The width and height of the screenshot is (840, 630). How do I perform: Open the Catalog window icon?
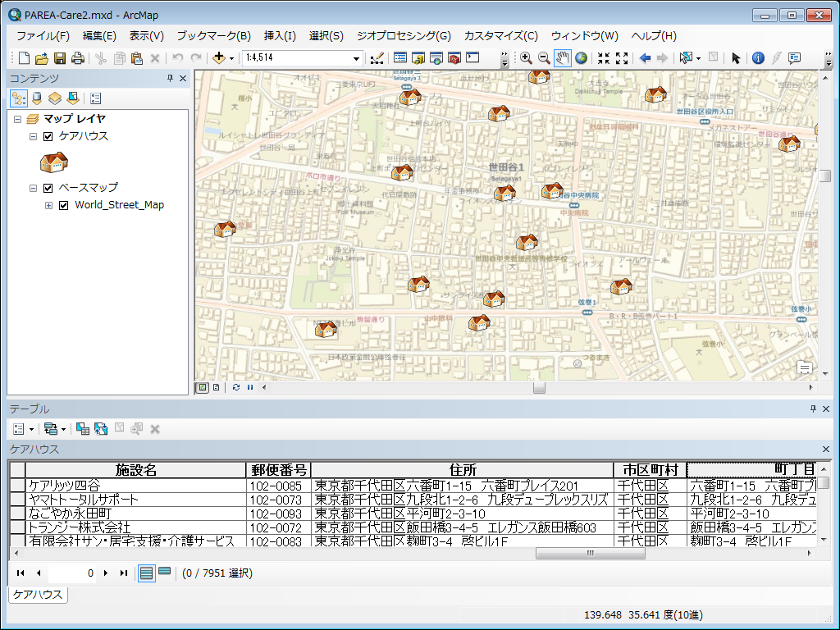tap(418, 58)
